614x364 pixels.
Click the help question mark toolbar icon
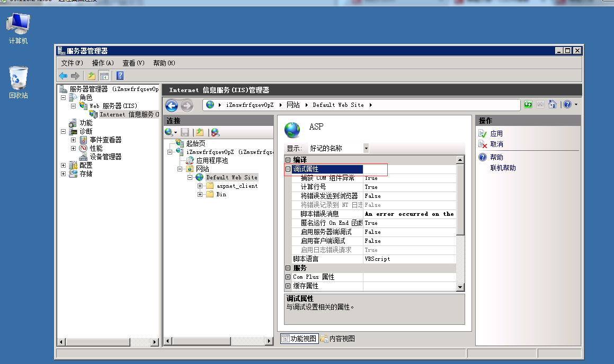[x=120, y=76]
